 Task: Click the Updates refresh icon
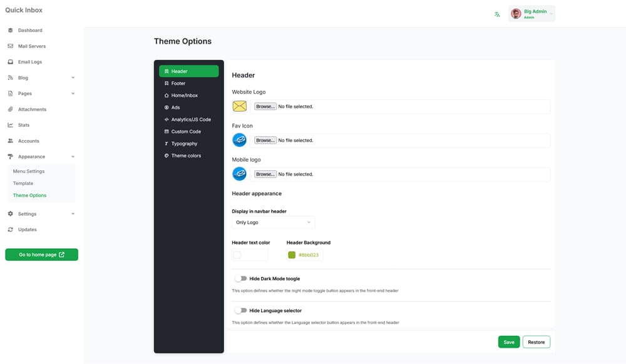(x=11, y=230)
